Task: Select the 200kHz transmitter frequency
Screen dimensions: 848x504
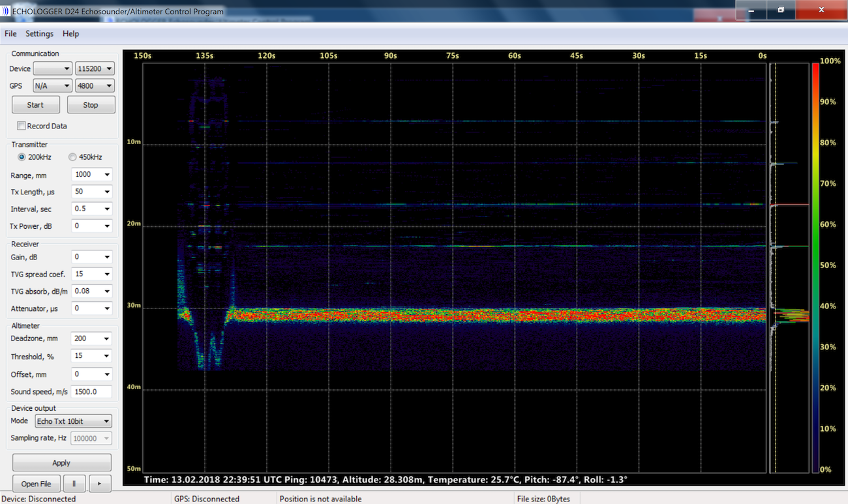Action: [21, 156]
